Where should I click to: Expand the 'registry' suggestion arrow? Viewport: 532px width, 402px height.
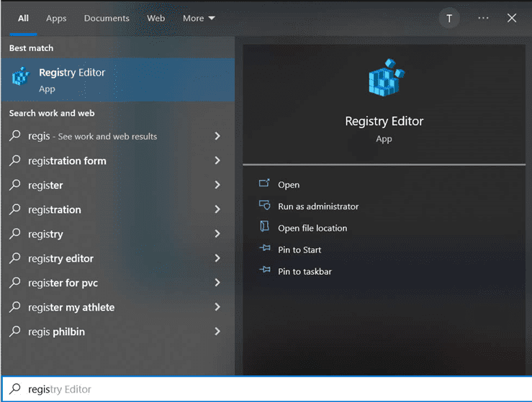click(x=217, y=234)
